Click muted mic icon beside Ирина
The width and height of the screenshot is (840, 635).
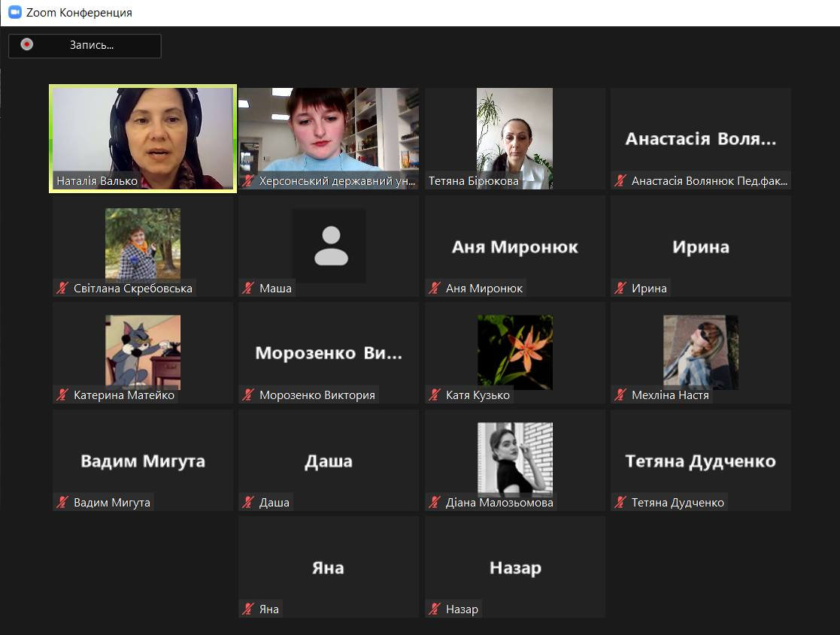[620, 288]
